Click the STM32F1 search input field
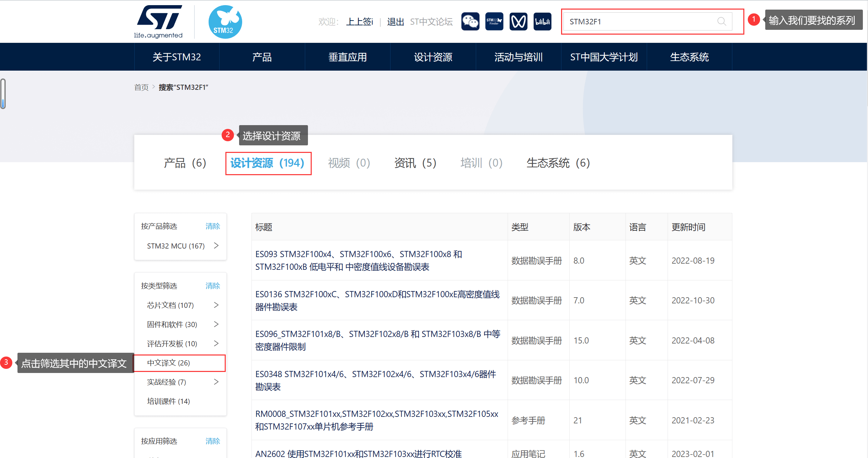 pos(641,22)
